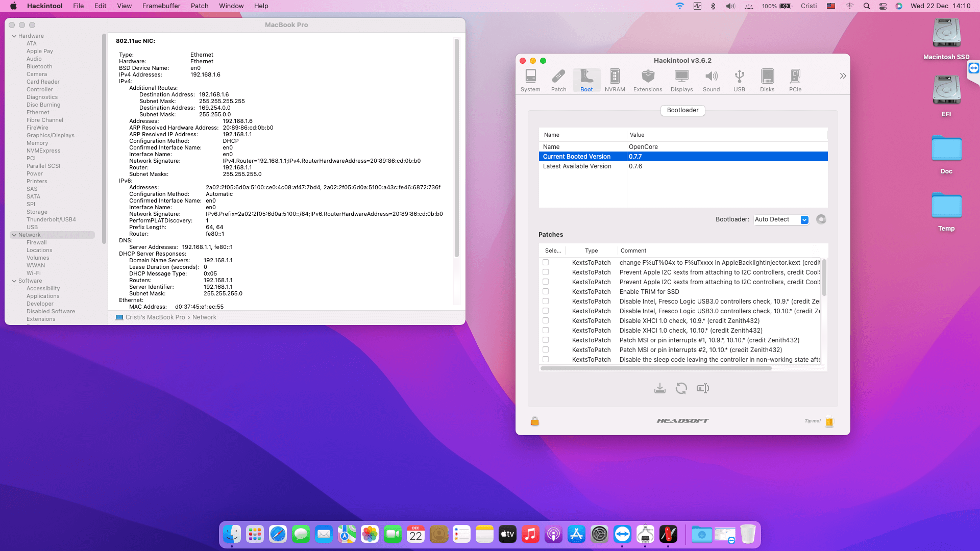The width and height of the screenshot is (980, 551).
Task: Open Spotlight search in menu bar
Action: point(867,6)
